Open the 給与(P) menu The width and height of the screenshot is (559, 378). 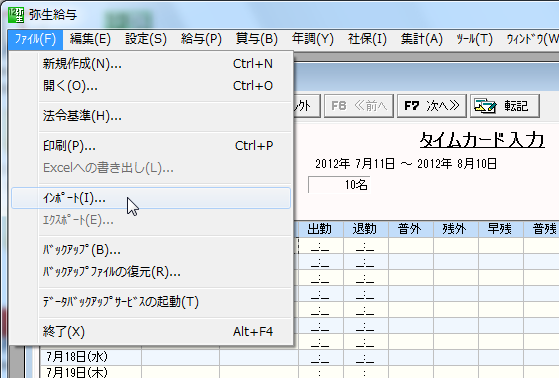pyautogui.click(x=201, y=39)
